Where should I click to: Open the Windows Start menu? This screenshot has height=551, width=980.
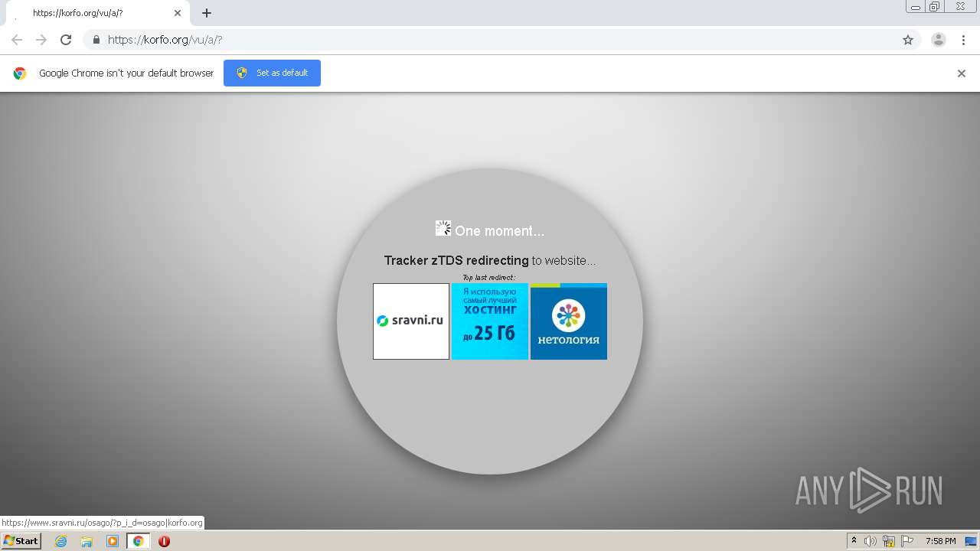(x=21, y=541)
